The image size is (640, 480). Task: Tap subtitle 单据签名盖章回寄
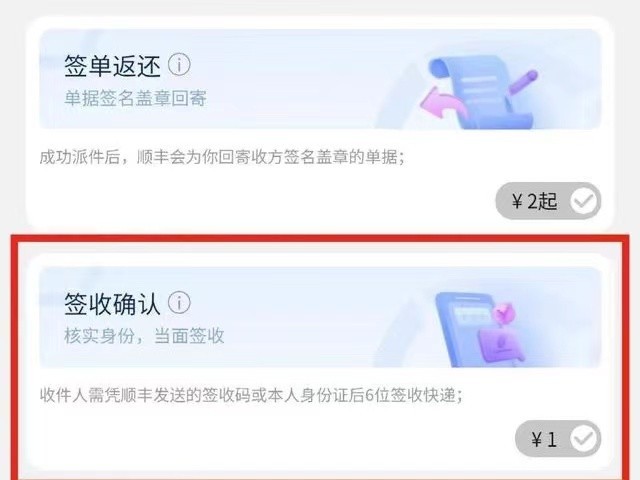tap(136, 99)
